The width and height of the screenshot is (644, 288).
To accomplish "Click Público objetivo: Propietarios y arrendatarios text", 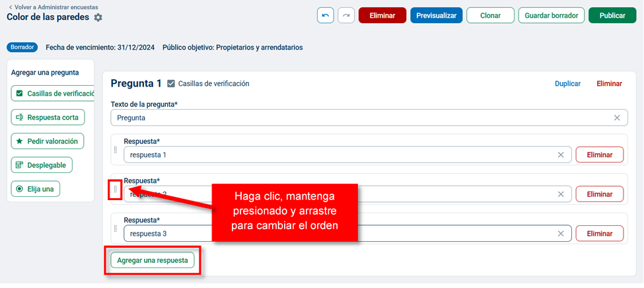I will pos(233,48).
